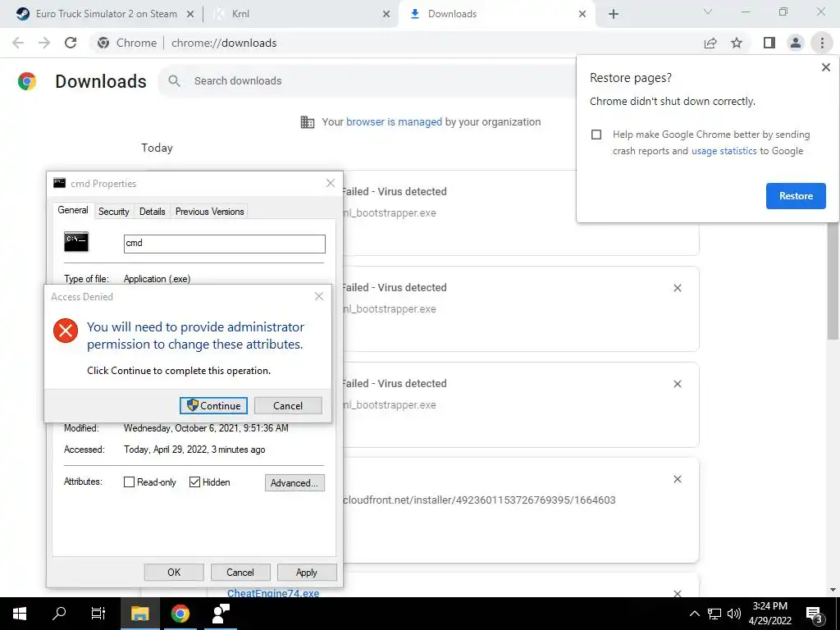Click the Downloads page scroll-down arrow
The height and width of the screenshot is (630, 840).
(833, 590)
